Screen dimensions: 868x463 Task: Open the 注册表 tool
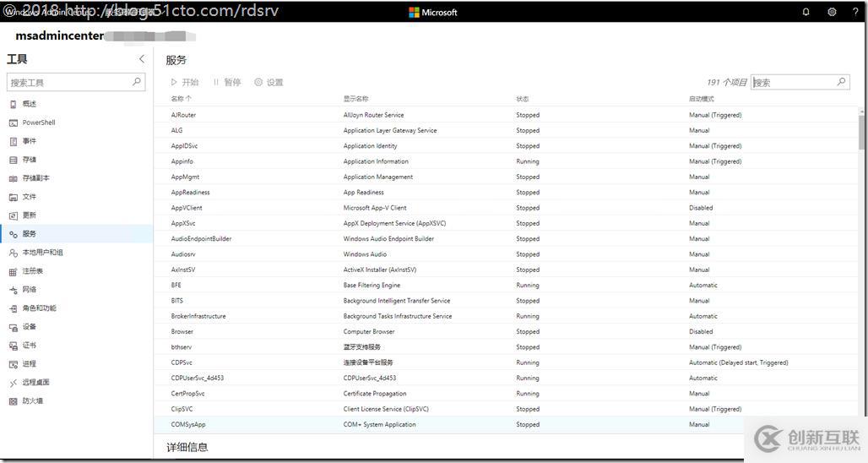coord(77,271)
